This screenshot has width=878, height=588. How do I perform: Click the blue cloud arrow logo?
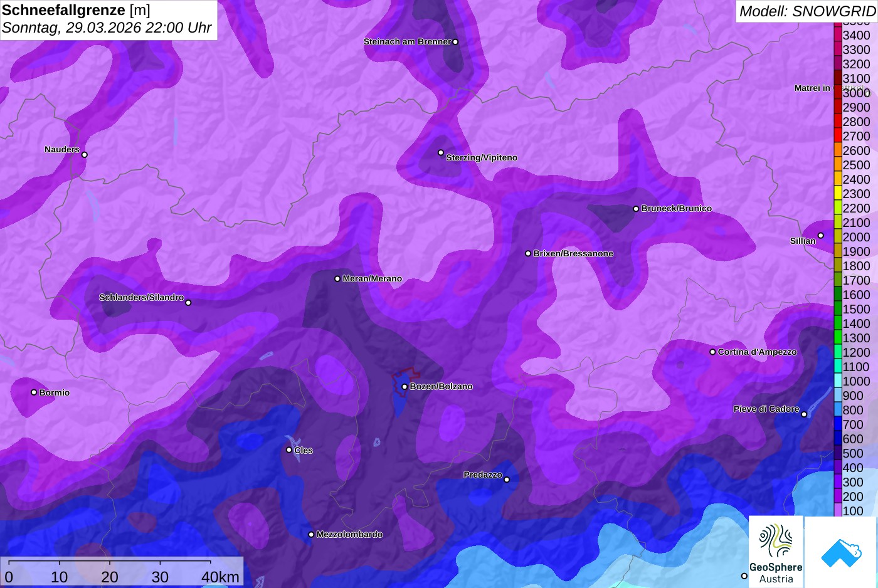pos(841,552)
